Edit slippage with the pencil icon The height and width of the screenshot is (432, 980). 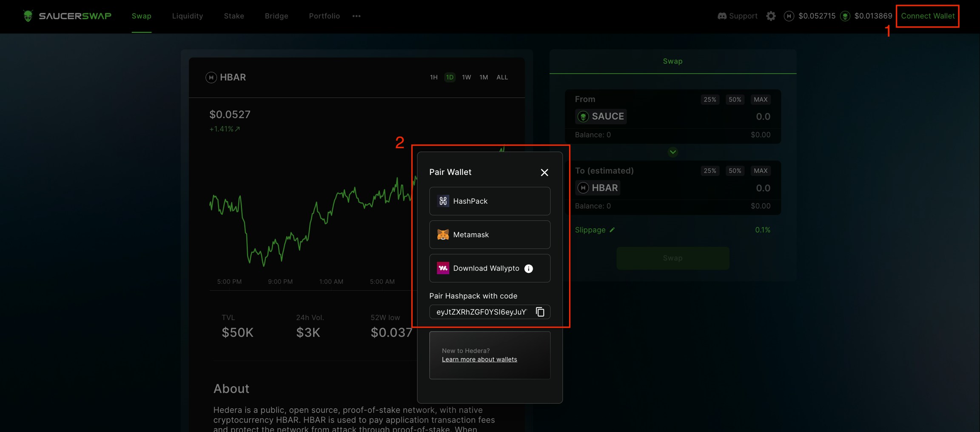tap(612, 230)
